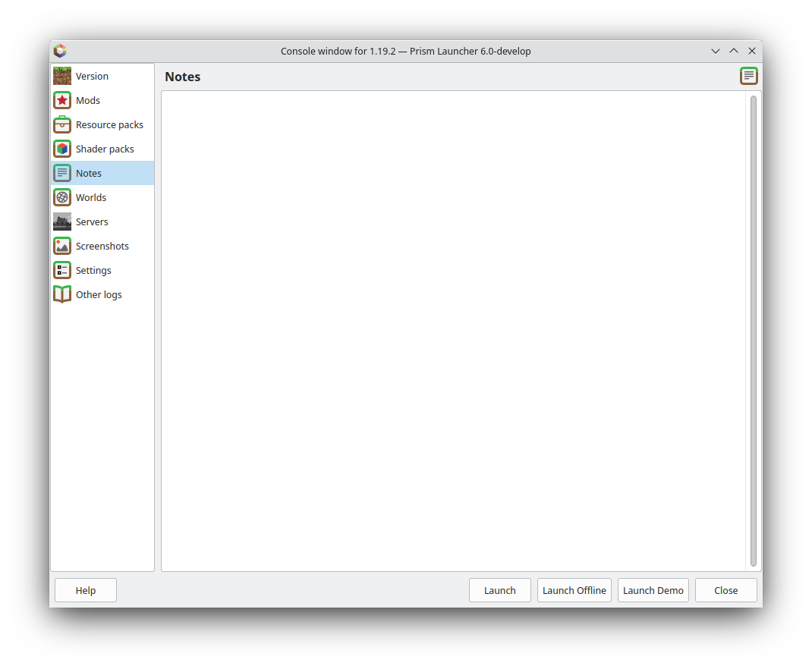The image size is (812, 666).
Task: Open the Worlds globe icon
Action: point(61,197)
